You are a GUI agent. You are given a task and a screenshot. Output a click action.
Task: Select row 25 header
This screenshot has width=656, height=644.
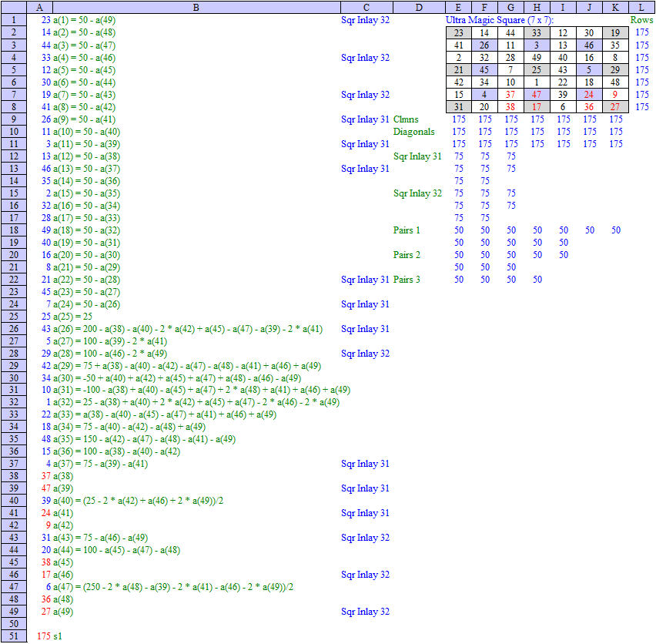pos(14,317)
